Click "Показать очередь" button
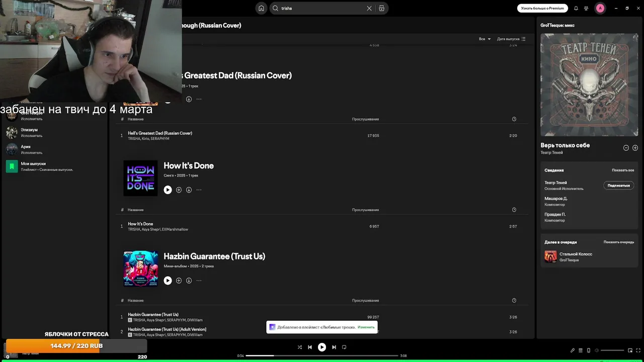 [619, 242]
